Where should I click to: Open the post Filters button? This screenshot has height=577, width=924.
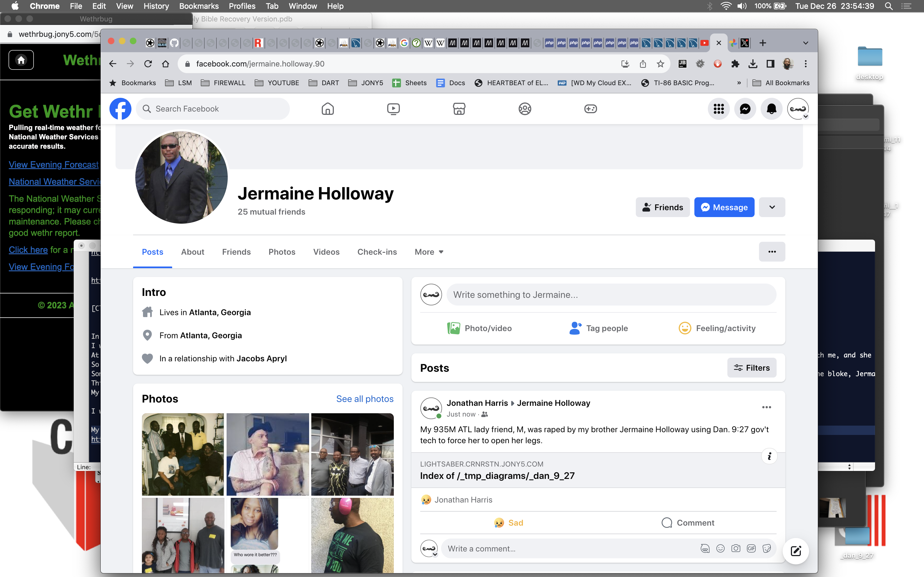click(x=751, y=368)
